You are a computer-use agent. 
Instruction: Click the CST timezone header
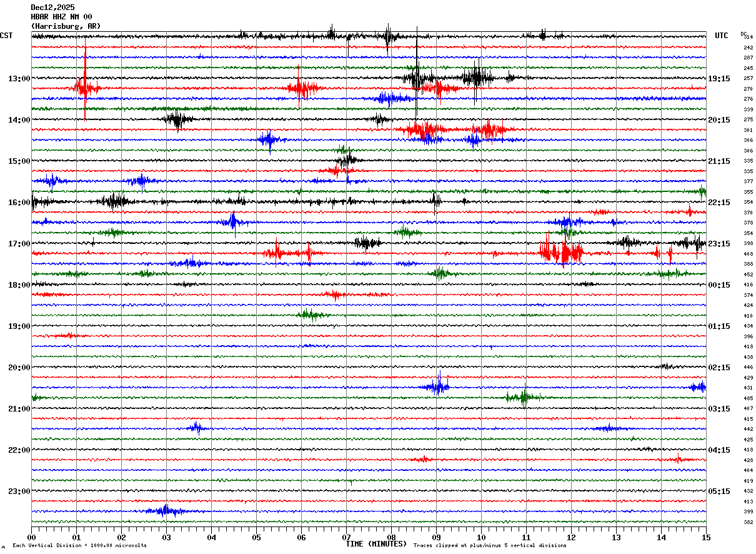pyautogui.click(x=6, y=36)
